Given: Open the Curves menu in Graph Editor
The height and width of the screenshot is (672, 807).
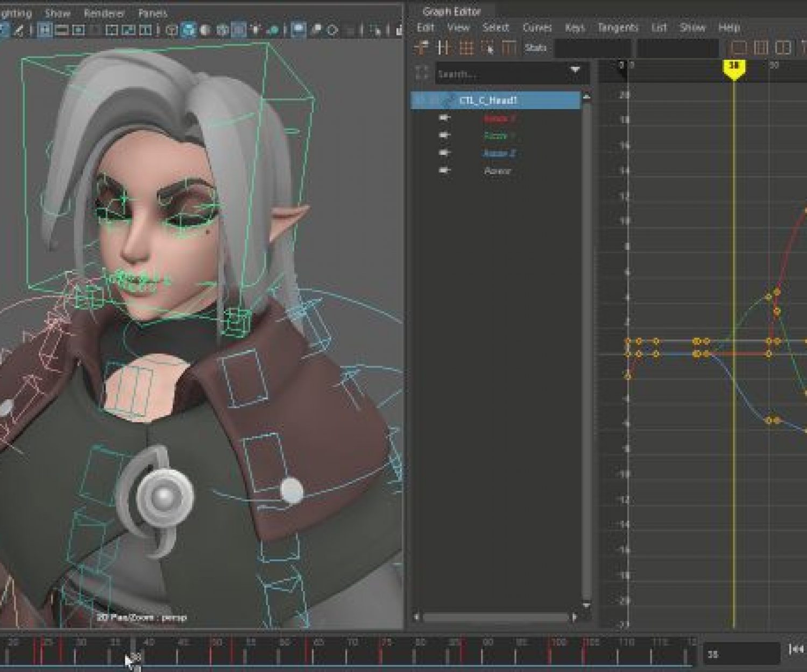Looking at the screenshot, I should [537, 27].
